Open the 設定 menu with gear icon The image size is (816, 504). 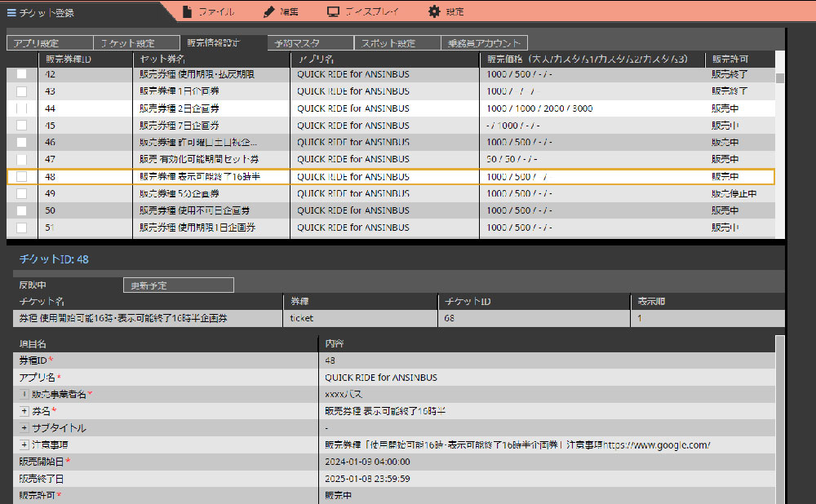446,11
